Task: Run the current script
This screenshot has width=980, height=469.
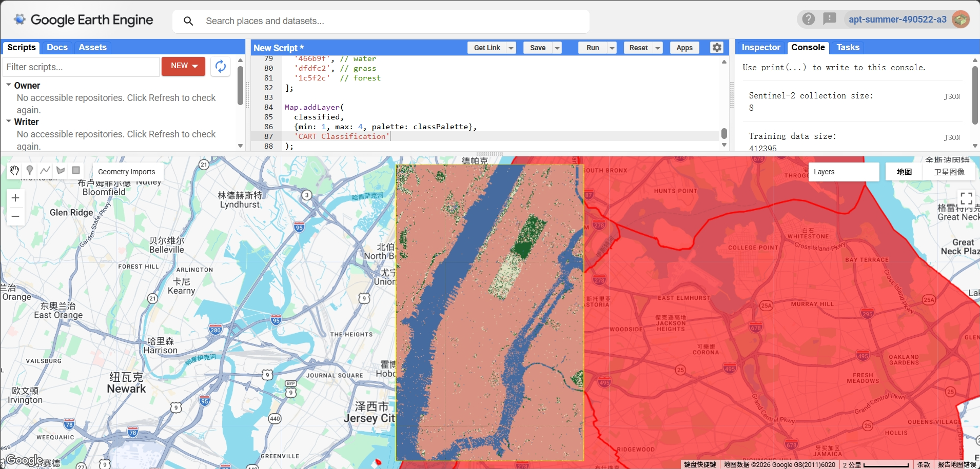Action: point(593,48)
